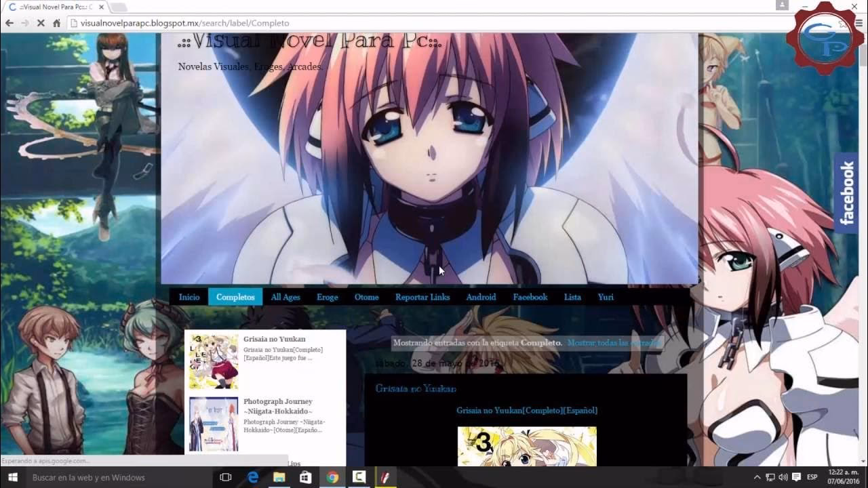Screen dimensions: 868x488
Task: Launch Microsoft Edge from taskbar
Action: point(253,477)
